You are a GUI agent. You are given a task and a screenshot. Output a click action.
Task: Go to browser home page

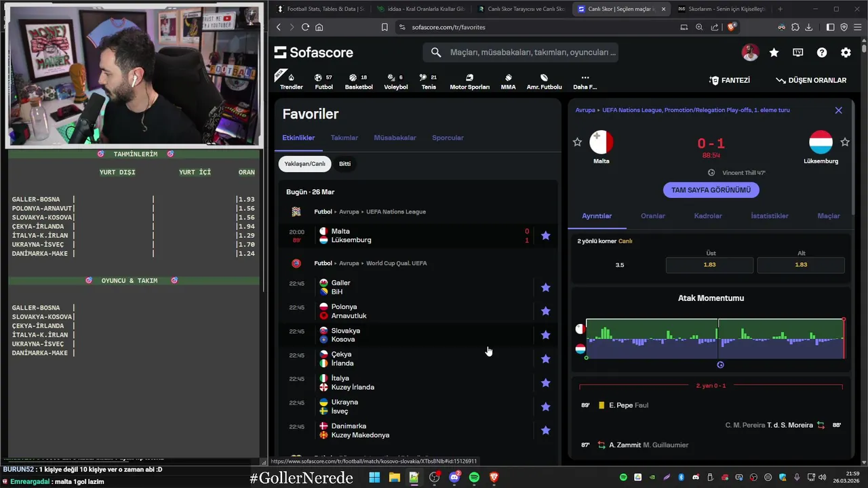tap(319, 27)
